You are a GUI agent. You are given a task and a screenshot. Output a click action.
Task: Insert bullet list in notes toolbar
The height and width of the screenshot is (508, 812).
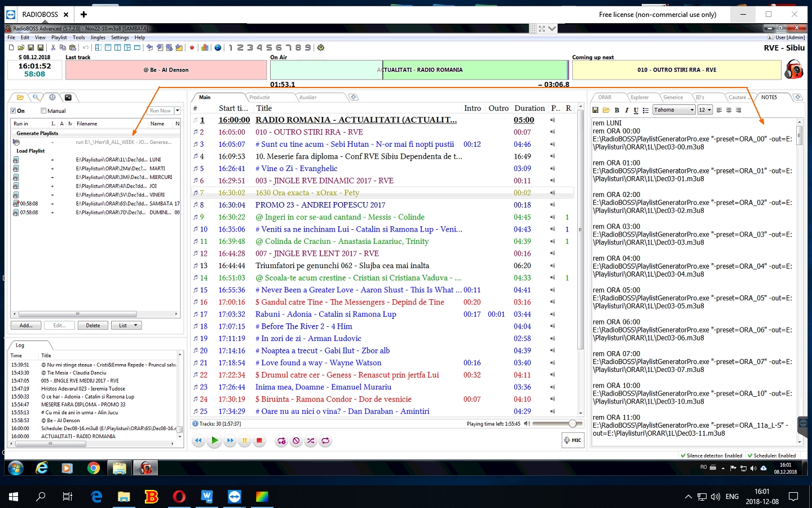pyautogui.click(x=646, y=110)
